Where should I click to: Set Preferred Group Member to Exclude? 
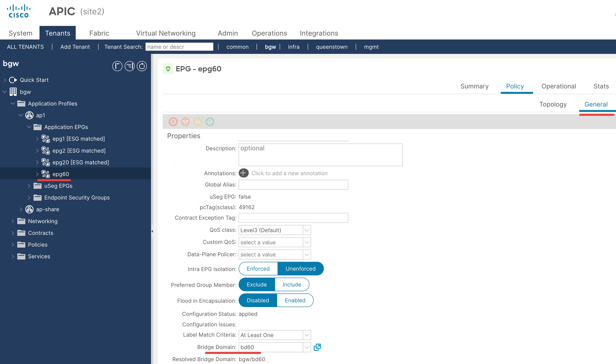click(257, 285)
